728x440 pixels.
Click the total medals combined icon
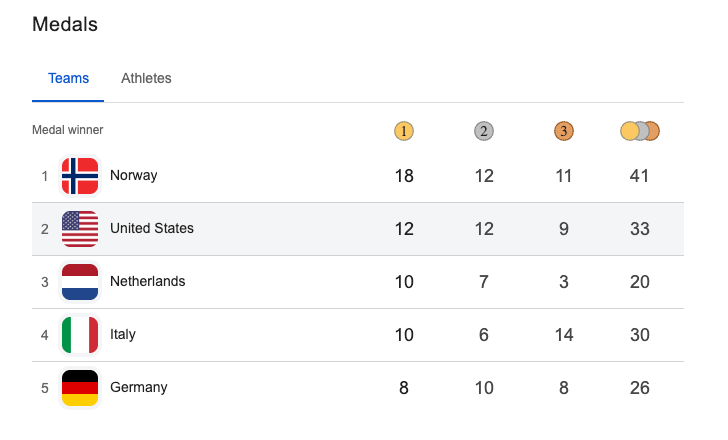[x=640, y=131]
